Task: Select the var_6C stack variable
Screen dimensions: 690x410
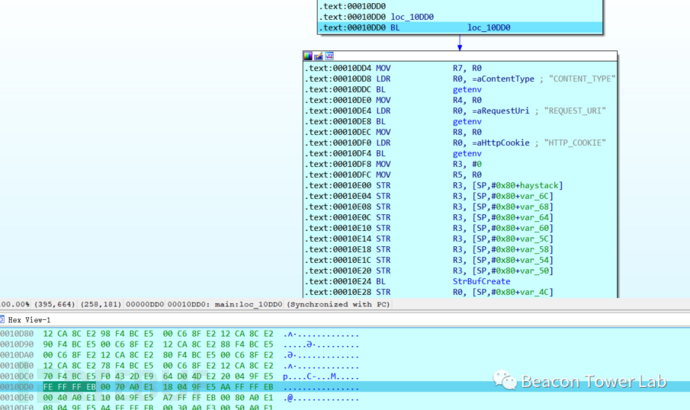Action: point(534,196)
